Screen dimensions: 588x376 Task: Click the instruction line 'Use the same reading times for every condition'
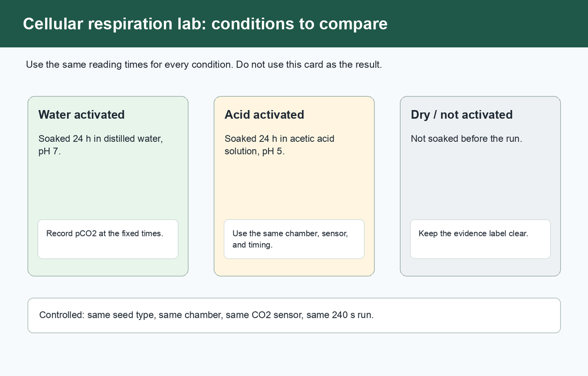coord(204,65)
